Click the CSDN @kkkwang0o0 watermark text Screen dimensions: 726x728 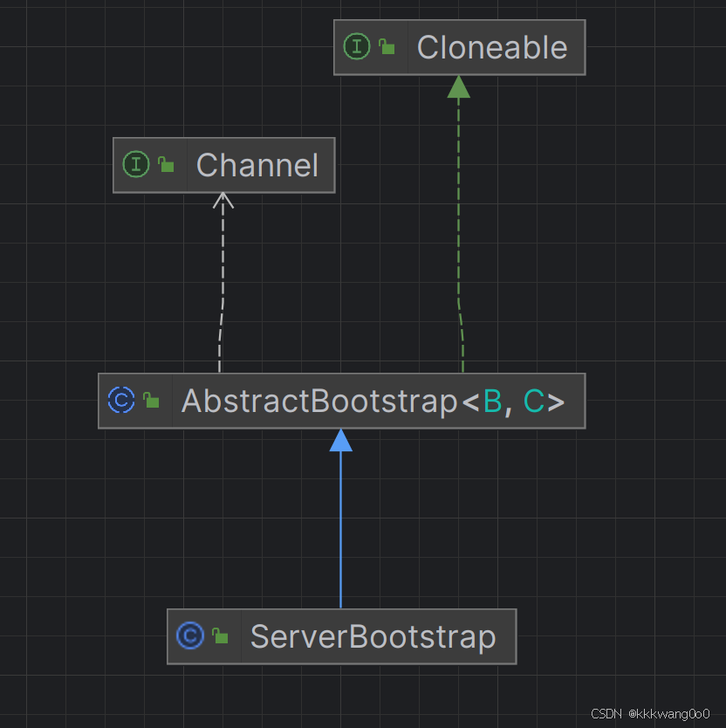click(x=650, y=714)
